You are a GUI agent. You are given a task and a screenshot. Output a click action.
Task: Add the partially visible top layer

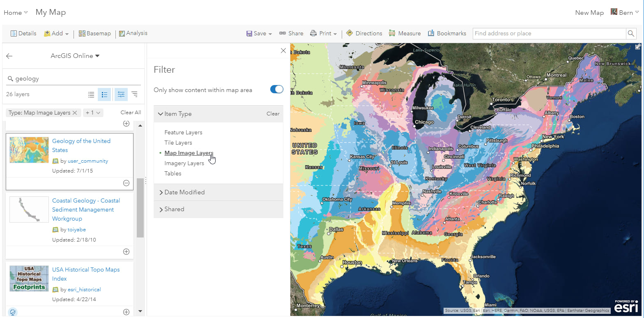126,124
